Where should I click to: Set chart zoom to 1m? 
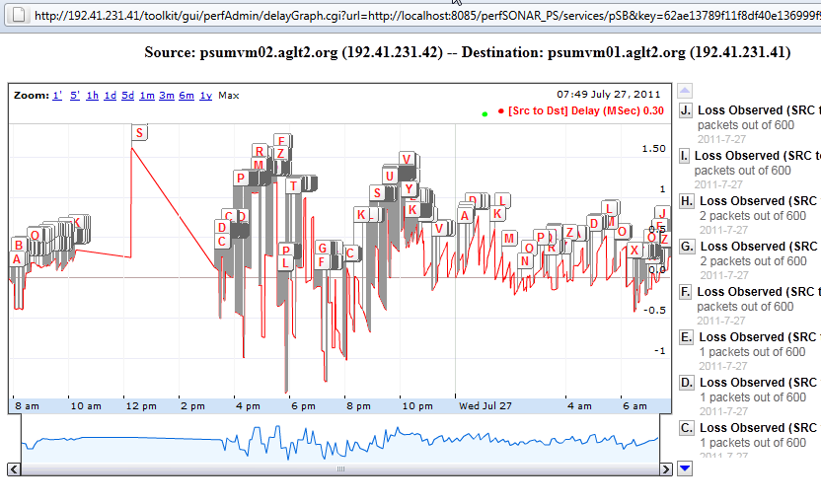pos(147,96)
